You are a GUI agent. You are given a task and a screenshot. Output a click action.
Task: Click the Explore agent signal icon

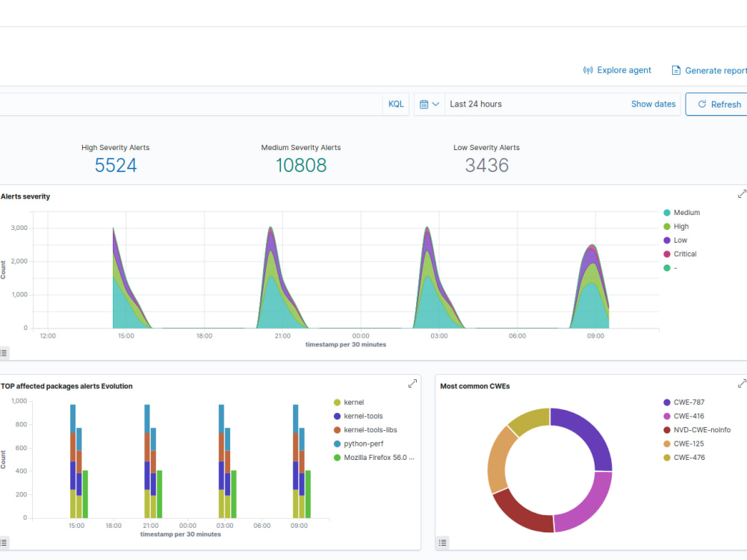point(588,70)
